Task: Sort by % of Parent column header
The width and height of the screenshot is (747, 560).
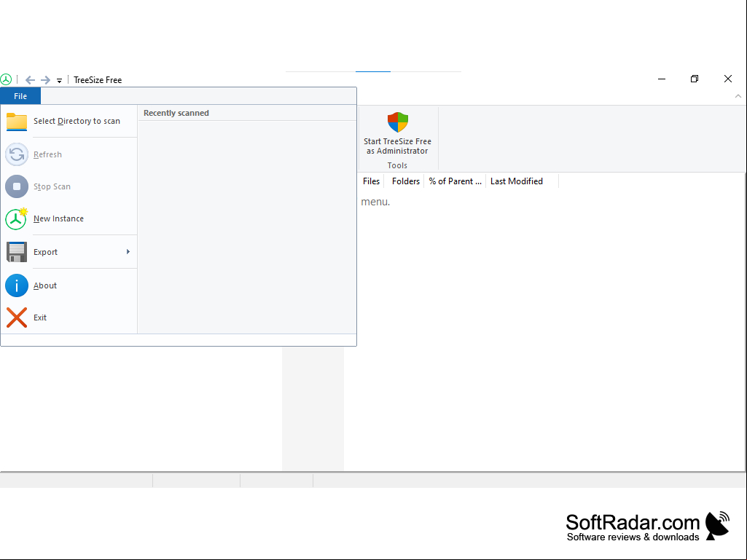Action: 455,181
